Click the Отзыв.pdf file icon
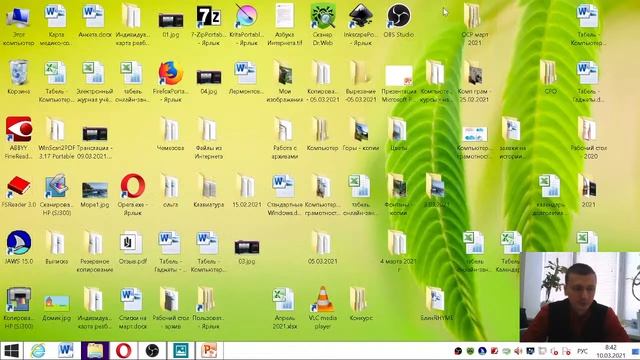640x360 pixels. (132, 243)
